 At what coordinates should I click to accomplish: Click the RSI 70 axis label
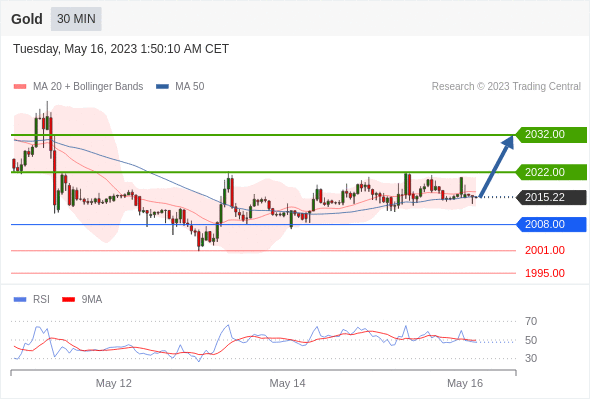pos(531,321)
